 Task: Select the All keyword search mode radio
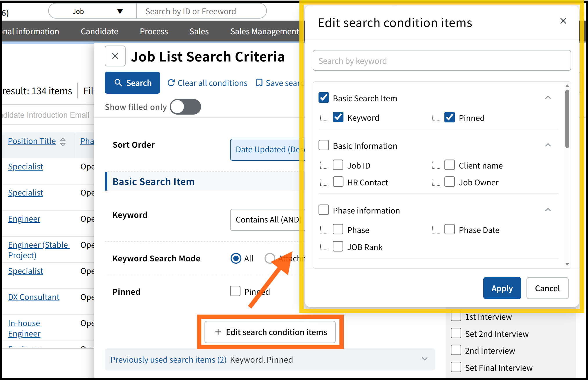[236, 258]
